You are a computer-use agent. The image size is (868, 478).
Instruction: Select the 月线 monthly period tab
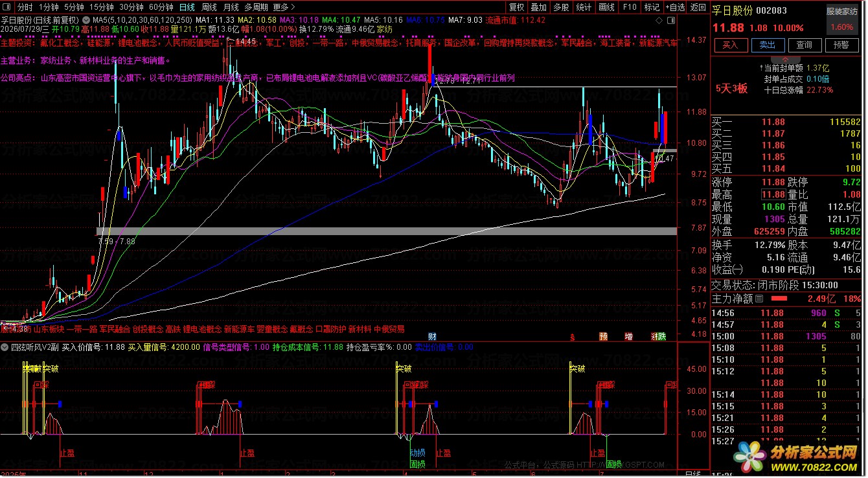click(231, 7)
